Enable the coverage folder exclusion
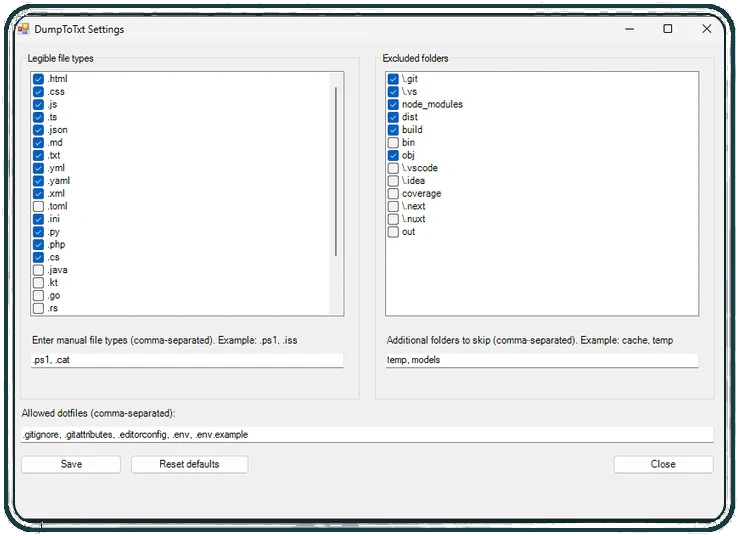739x536 pixels. [393, 193]
